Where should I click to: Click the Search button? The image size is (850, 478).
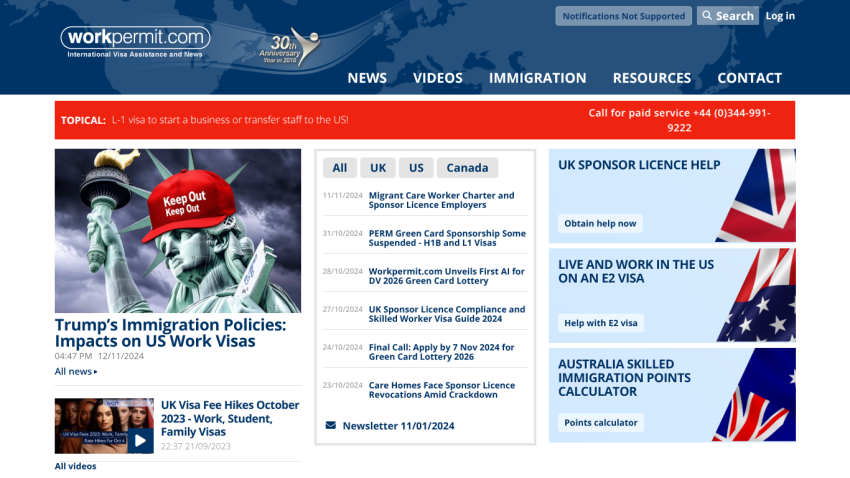(x=727, y=16)
